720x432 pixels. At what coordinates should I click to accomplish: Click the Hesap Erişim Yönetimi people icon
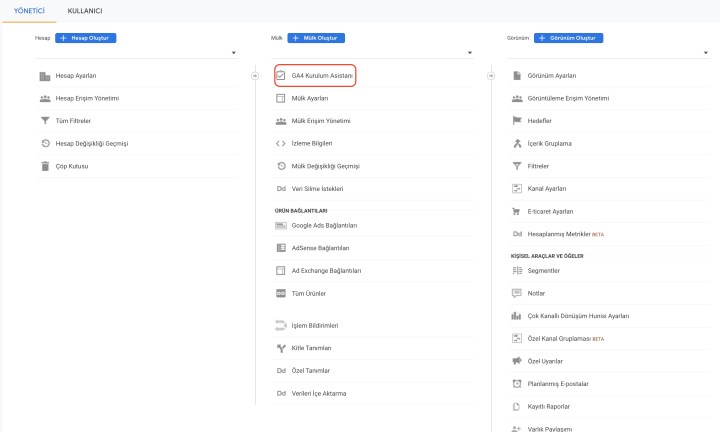point(45,98)
